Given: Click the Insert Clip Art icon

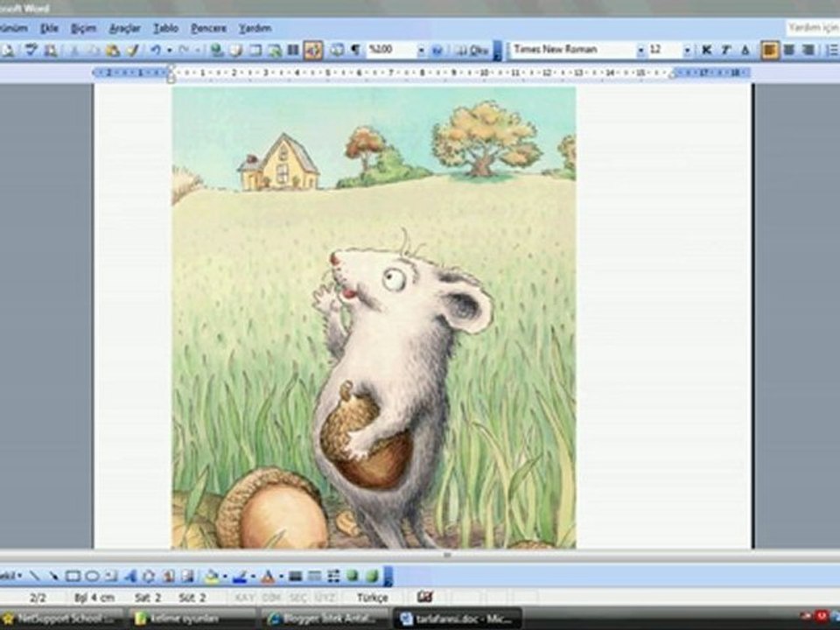Looking at the screenshot, I should click(x=168, y=577).
